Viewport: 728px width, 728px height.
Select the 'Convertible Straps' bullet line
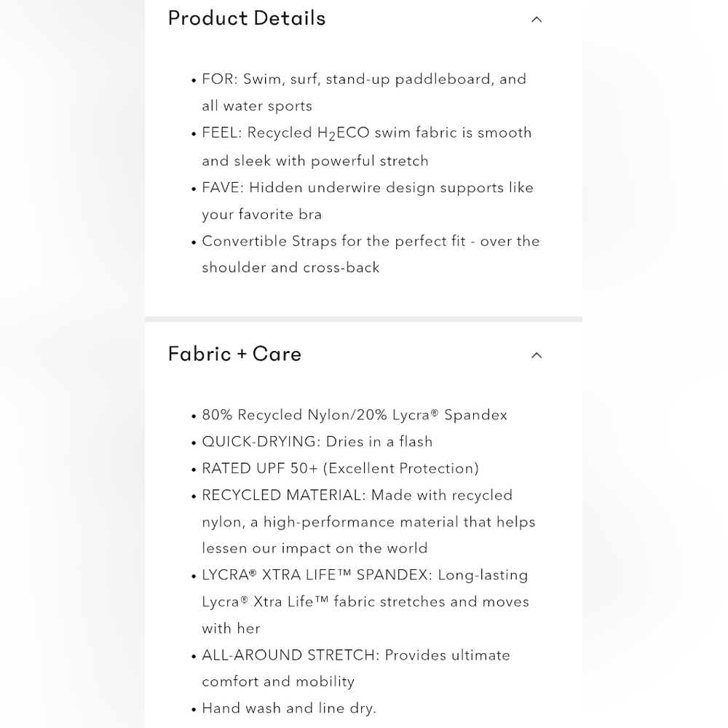(x=371, y=242)
